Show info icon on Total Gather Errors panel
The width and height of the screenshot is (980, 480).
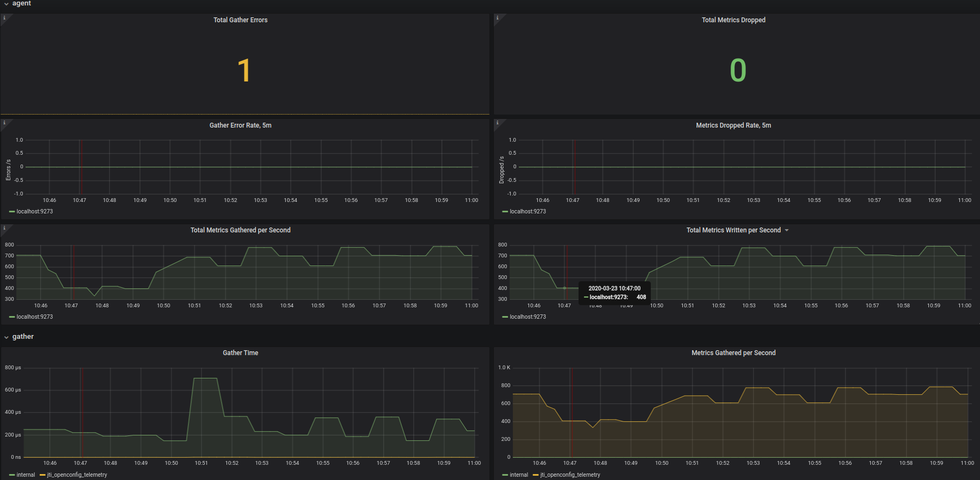pos(4,18)
